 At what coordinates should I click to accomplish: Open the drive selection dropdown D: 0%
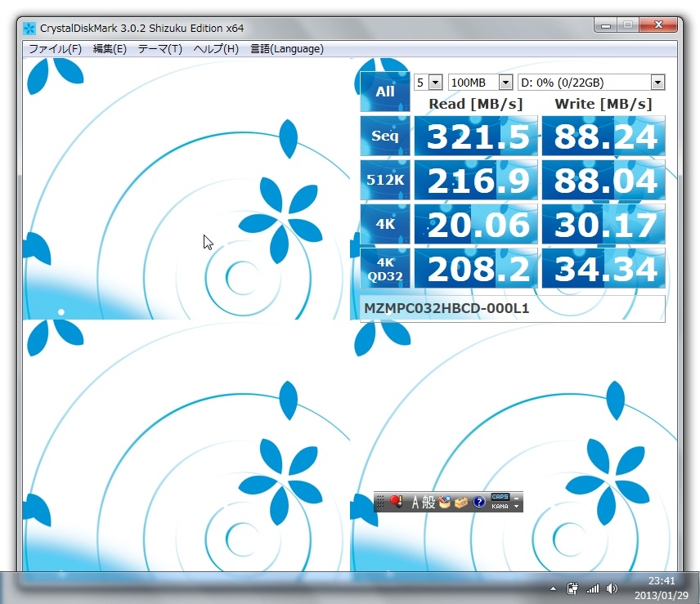(591, 83)
